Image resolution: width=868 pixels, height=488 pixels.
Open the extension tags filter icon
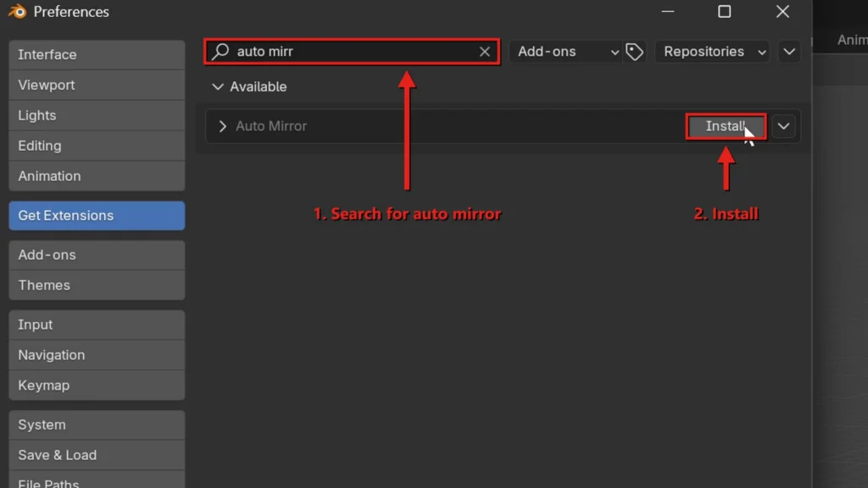coord(634,52)
